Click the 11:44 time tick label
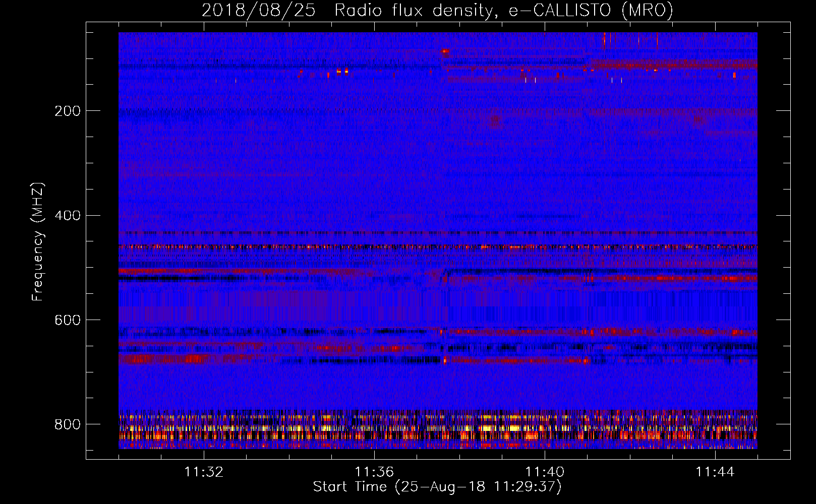 715,472
